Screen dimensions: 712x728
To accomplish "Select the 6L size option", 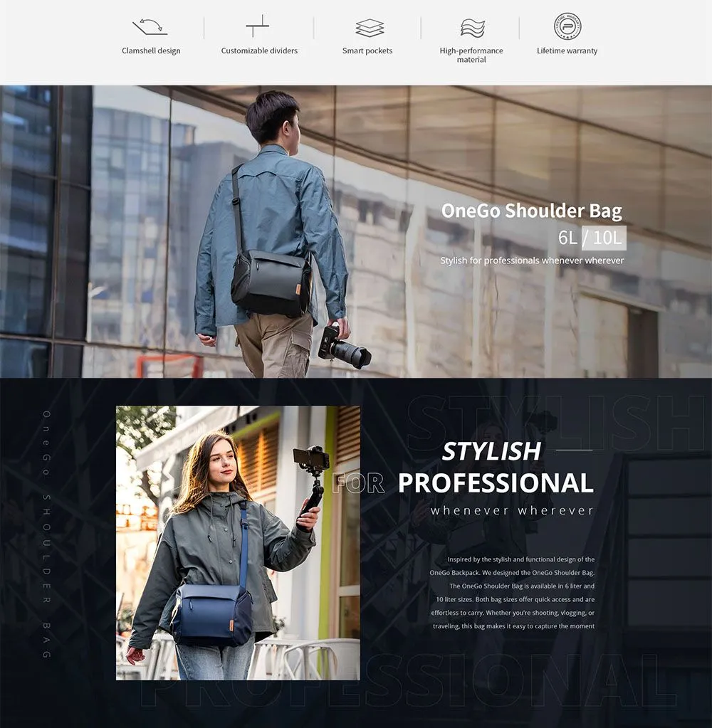I will [x=567, y=238].
